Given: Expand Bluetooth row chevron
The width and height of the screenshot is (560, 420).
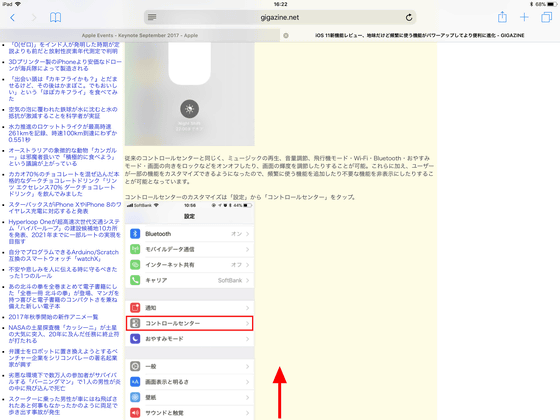Looking at the screenshot, I should [x=247, y=234].
